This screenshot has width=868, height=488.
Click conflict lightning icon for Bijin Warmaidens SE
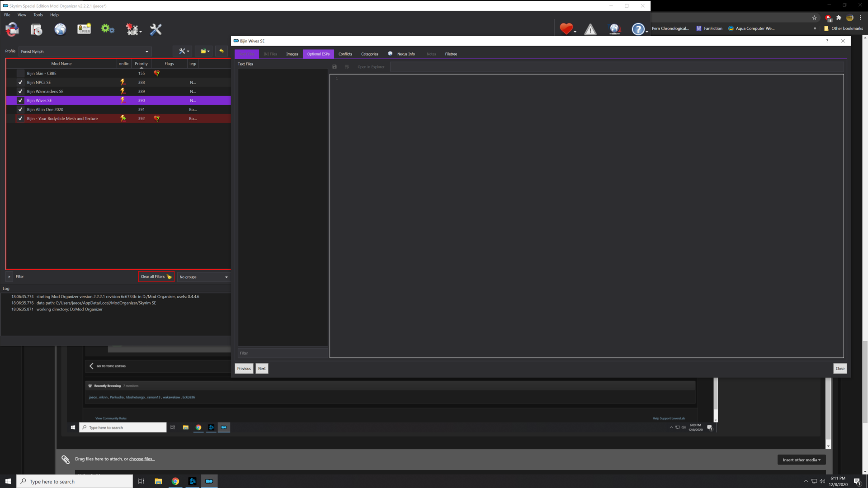[123, 91]
